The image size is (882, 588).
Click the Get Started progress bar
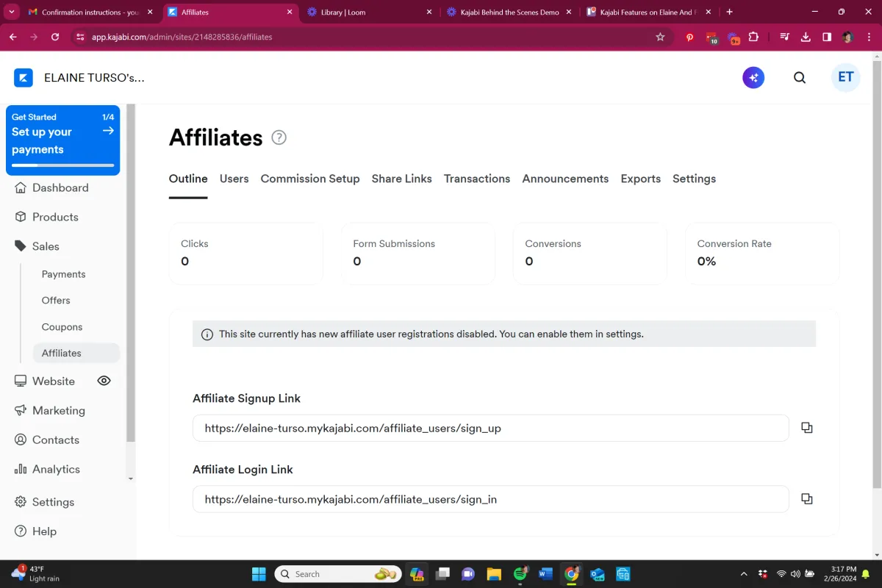[x=63, y=165]
